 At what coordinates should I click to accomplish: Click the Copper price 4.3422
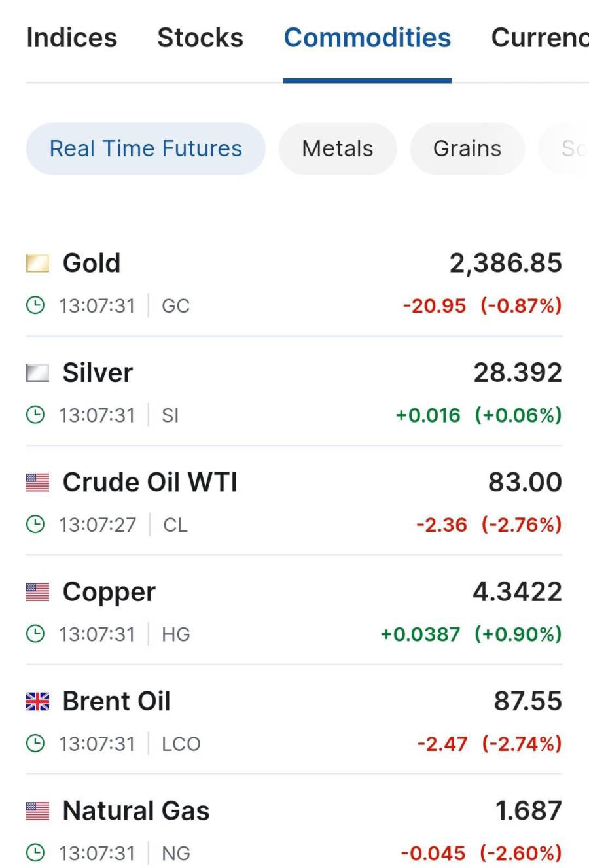517,591
